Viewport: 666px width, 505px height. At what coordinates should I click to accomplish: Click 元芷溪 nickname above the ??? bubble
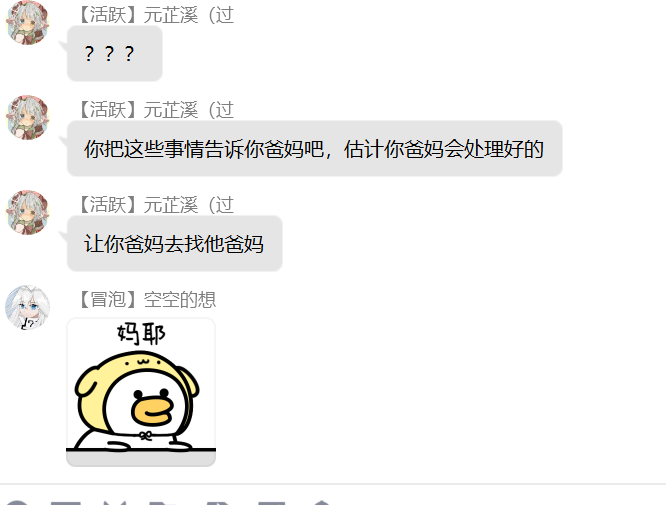click(x=171, y=15)
